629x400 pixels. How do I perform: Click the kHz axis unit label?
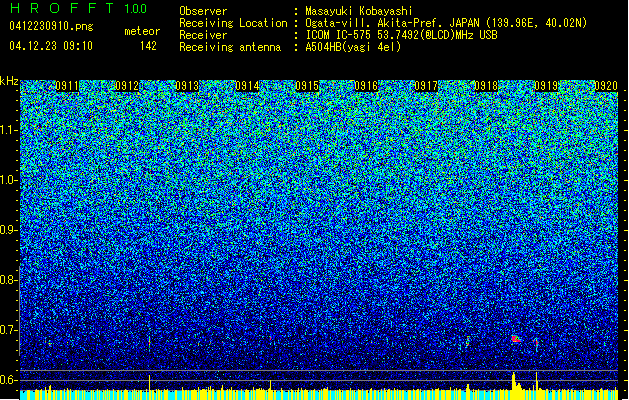[9, 81]
